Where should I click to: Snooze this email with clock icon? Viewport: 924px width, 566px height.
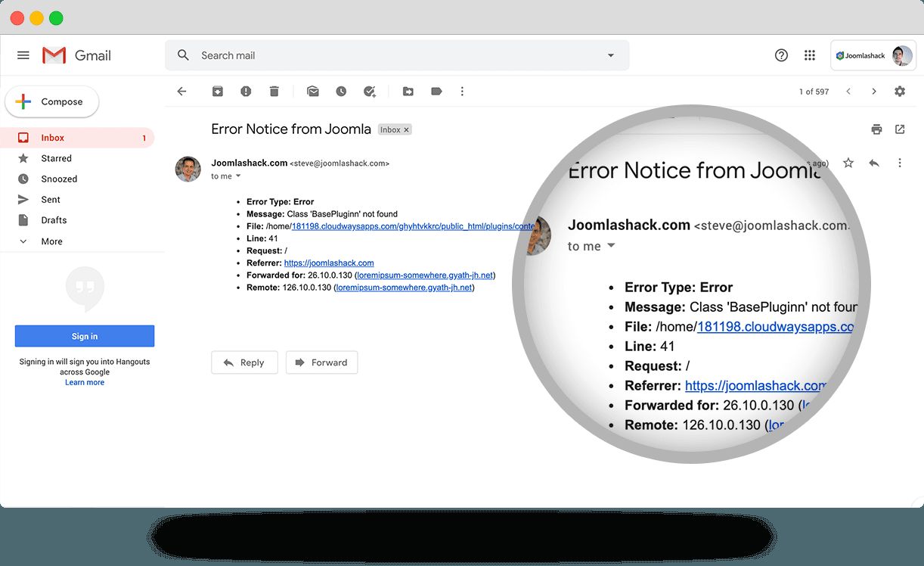point(341,92)
